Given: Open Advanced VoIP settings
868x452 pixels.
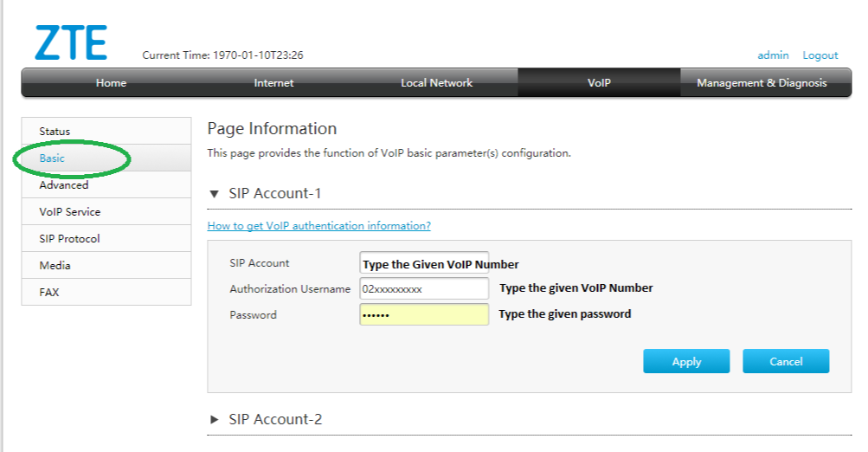Looking at the screenshot, I should click(x=64, y=185).
